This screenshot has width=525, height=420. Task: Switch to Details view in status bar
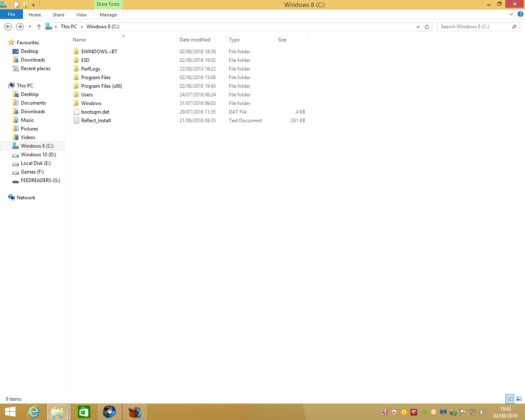[510, 399]
